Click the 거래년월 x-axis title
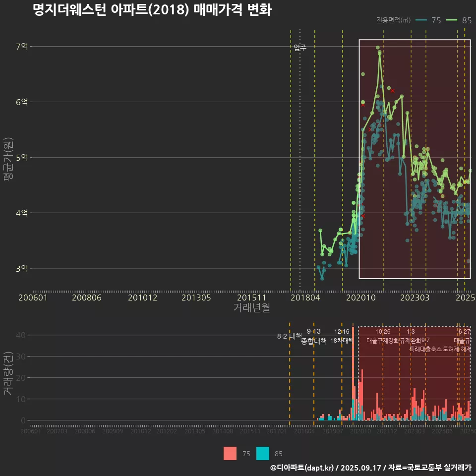Viewport: 476px width, 476px height. click(x=252, y=307)
